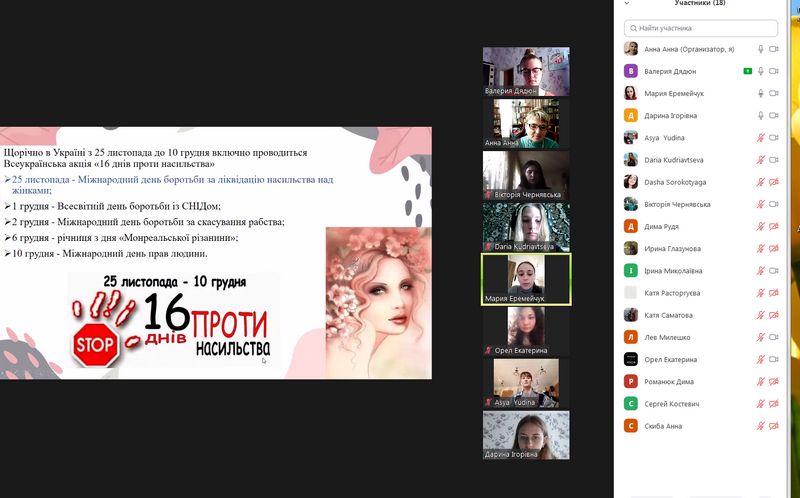The width and height of the screenshot is (800, 498).
Task: Click microphone icon for Дарина Ігорівна
Action: click(x=760, y=115)
